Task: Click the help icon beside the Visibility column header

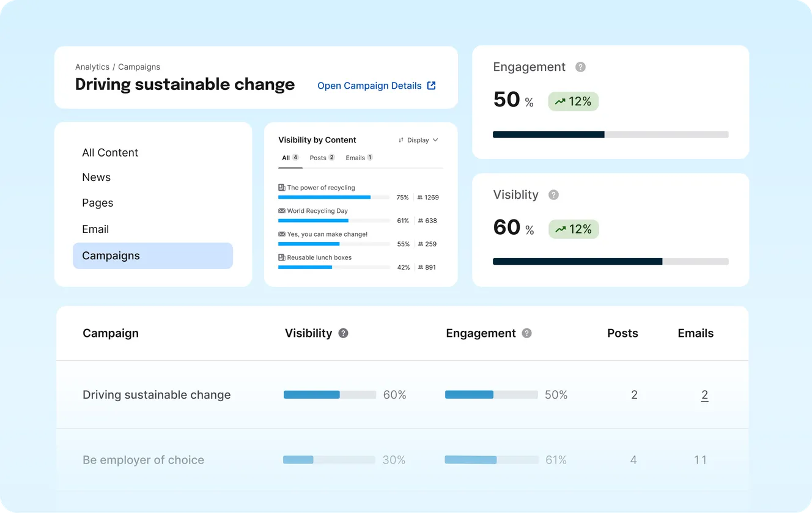Action: tap(343, 333)
